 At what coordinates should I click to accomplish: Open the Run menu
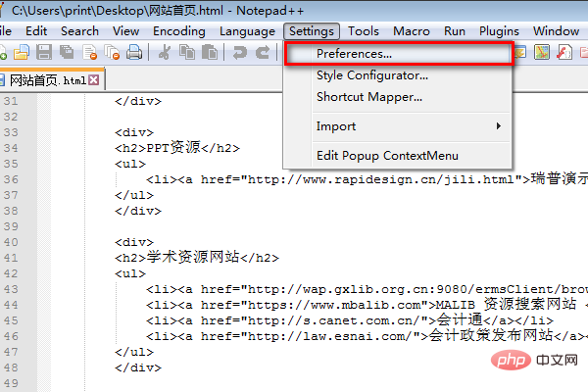tap(455, 31)
